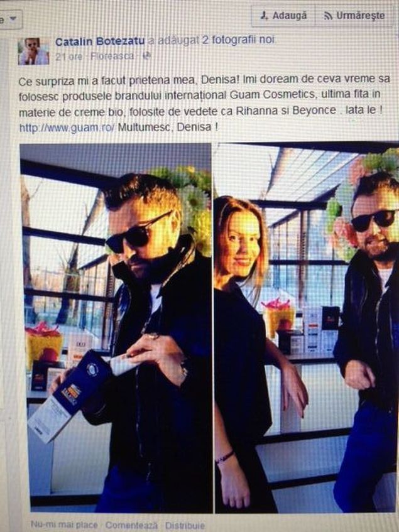Open the right photo with Denisa and man
Image resolution: width=399 pixels, height=532 pixels.
click(x=306, y=327)
